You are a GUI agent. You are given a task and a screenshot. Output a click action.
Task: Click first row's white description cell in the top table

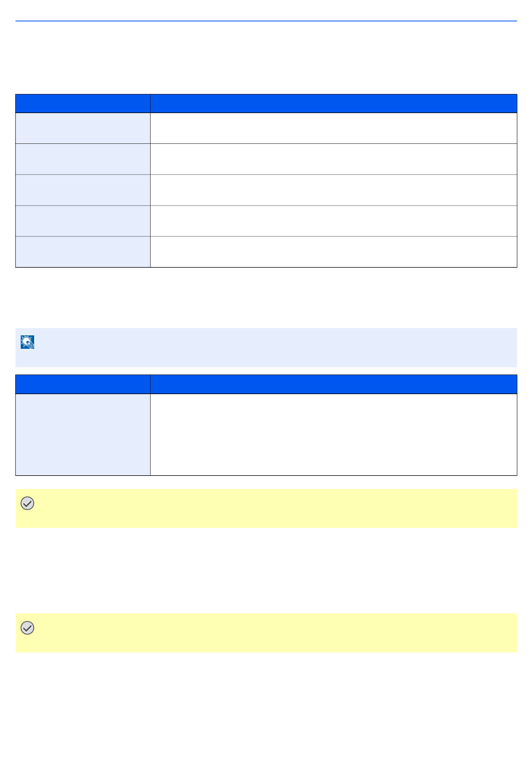(334, 128)
